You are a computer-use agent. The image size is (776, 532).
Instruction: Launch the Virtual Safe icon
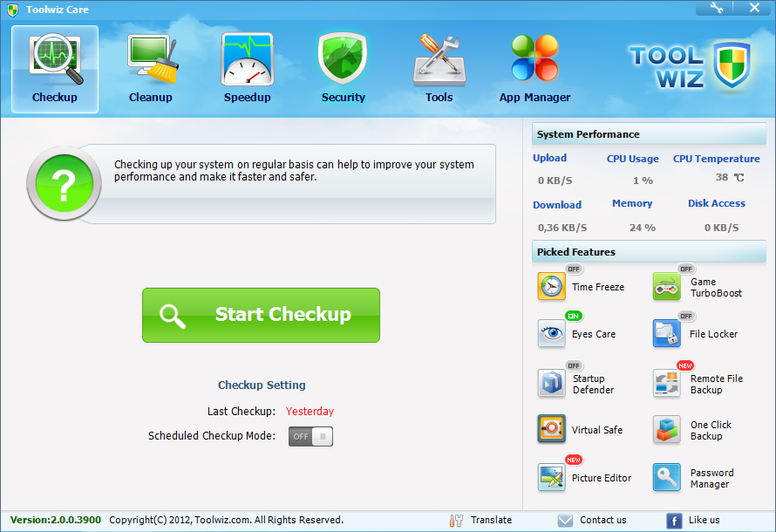click(551, 428)
